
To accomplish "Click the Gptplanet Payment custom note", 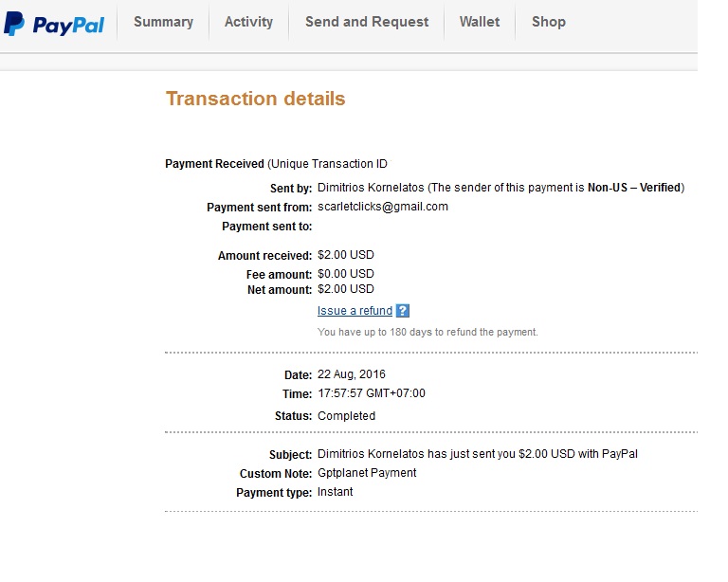I will coord(367,473).
